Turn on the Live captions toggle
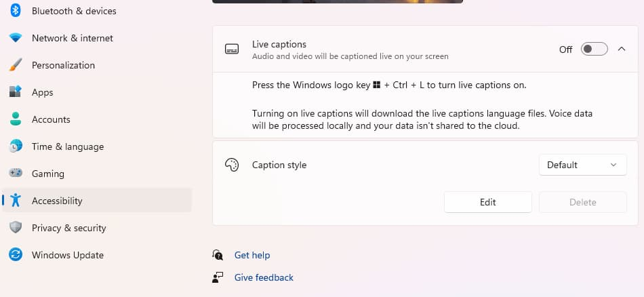644x297 pixels. [594, 49]
